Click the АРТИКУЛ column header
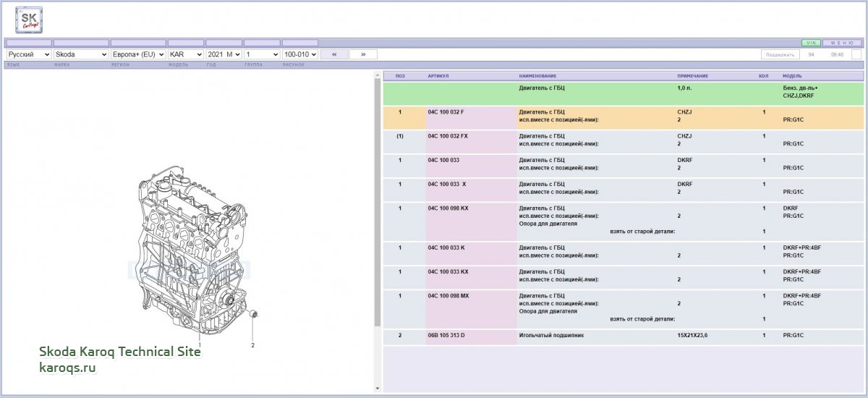 (x=438, y=76)
